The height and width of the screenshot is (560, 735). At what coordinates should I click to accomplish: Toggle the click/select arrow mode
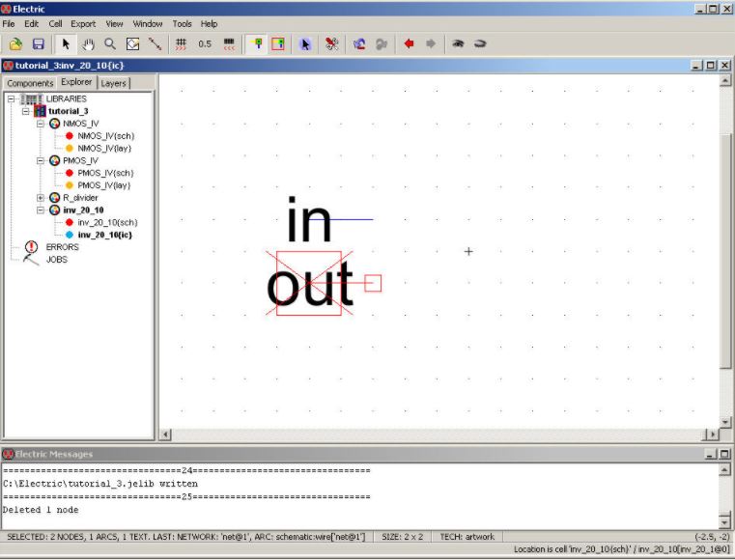click(66, 43)
